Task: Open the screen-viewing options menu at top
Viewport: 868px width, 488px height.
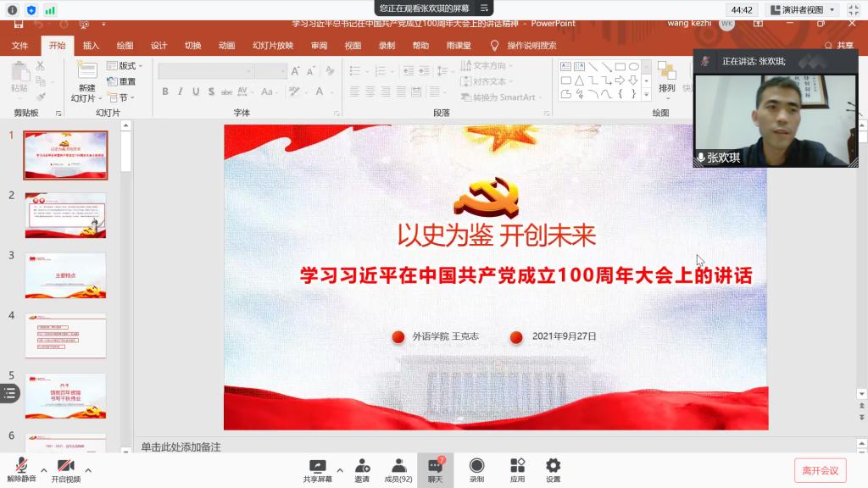Action: pos(484,8)
